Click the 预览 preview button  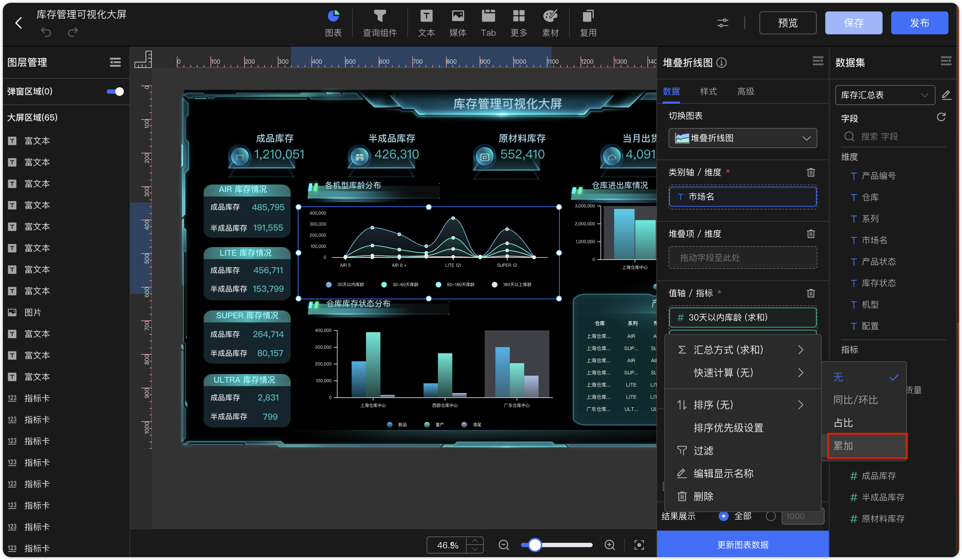tap(788, 23)
